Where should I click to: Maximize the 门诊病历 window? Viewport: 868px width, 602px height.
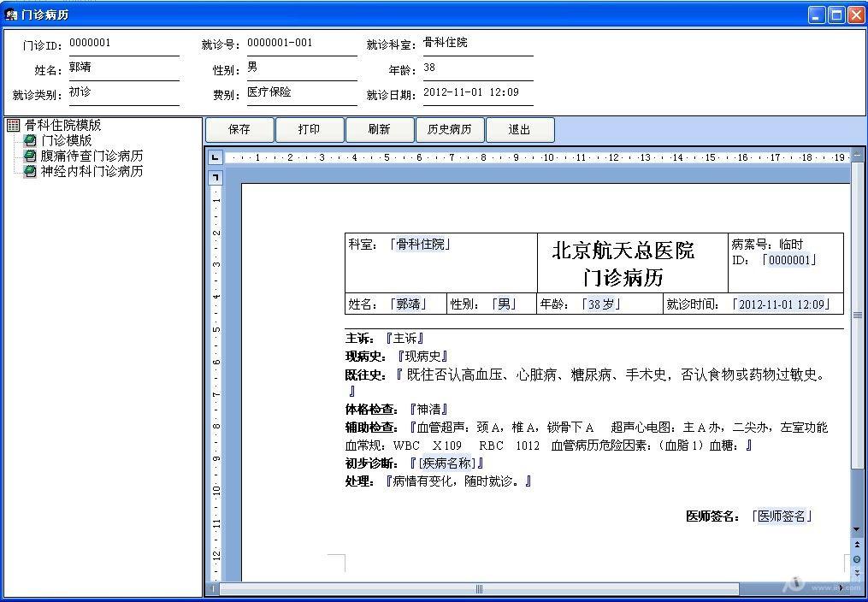pos(836,15)
